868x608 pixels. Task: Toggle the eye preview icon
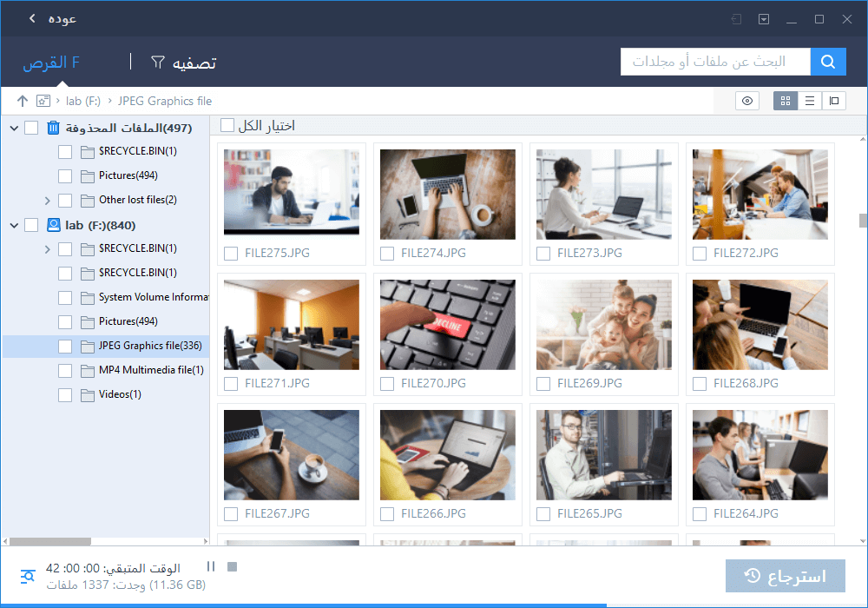point(746,101)
